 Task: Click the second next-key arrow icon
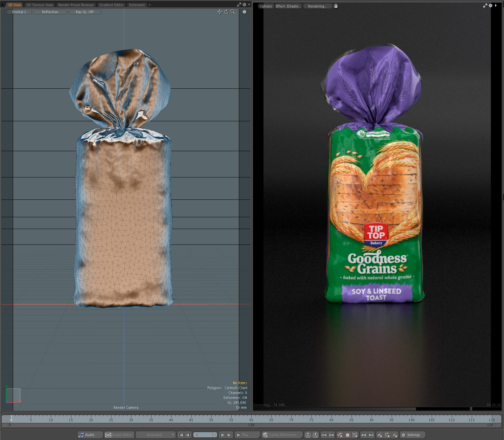(371, 435)
